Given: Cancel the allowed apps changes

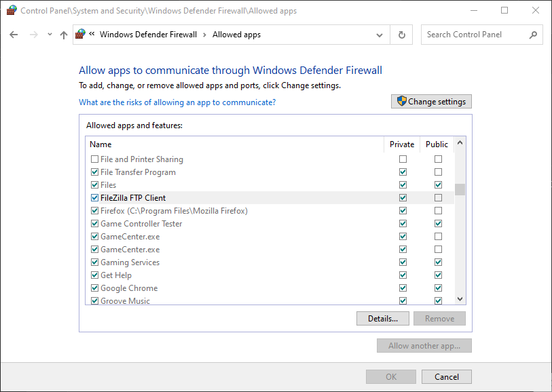Looking at the screenshot, I should pos(446,377).
